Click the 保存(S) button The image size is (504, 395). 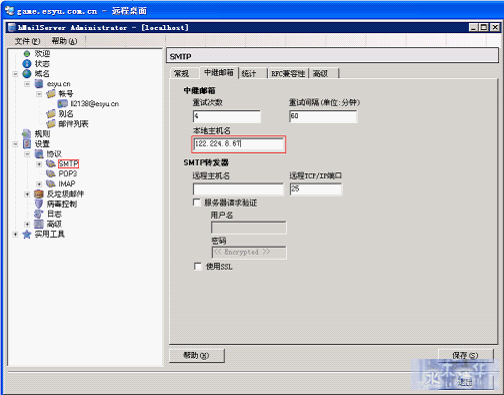point(466,355)
